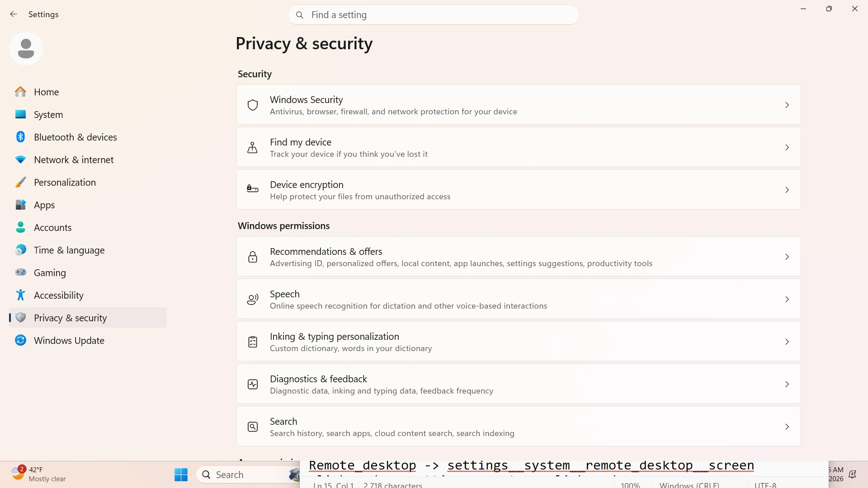Expand Find my device with its chevron
This screenshot has height=488, width=868.
pos(787,147)
